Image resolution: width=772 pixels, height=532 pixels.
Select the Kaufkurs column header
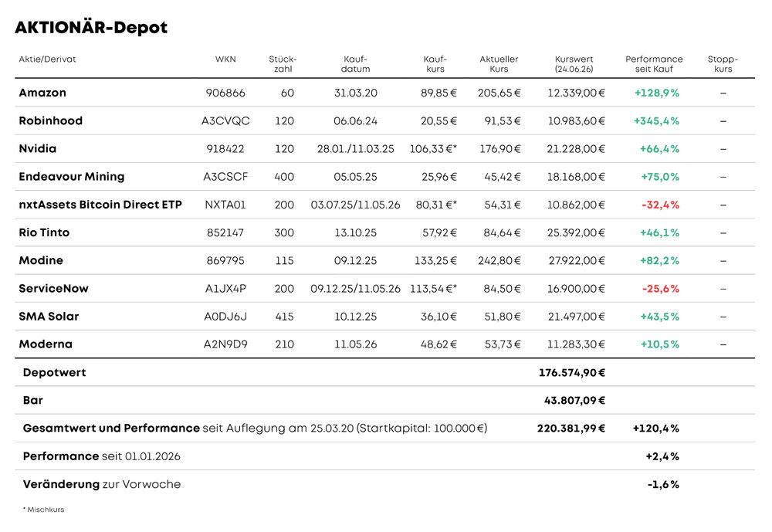pos(435,64)
